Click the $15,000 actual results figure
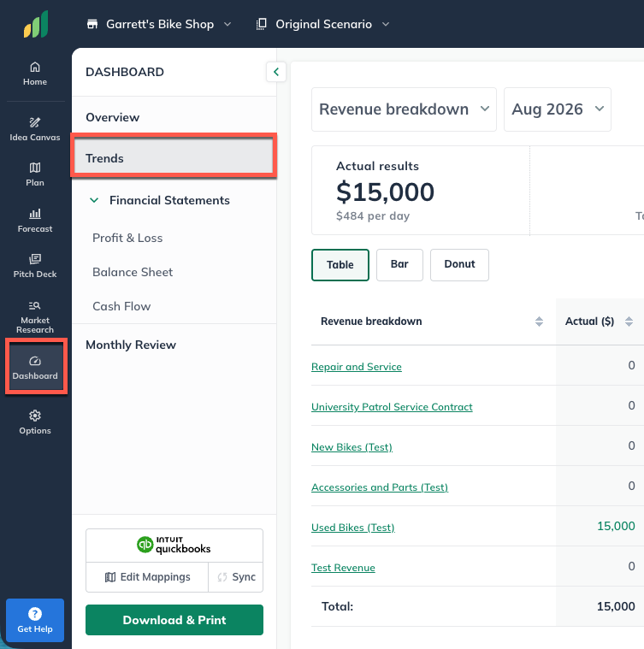The image size is (644, 649). 385,192
